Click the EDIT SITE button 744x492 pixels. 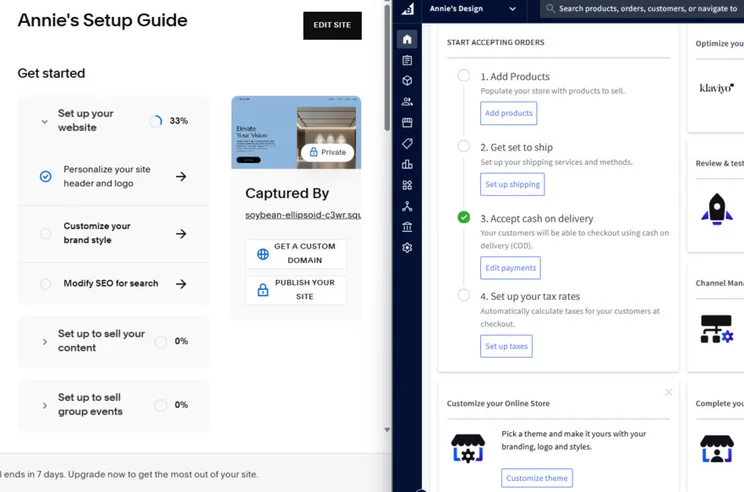332,25
